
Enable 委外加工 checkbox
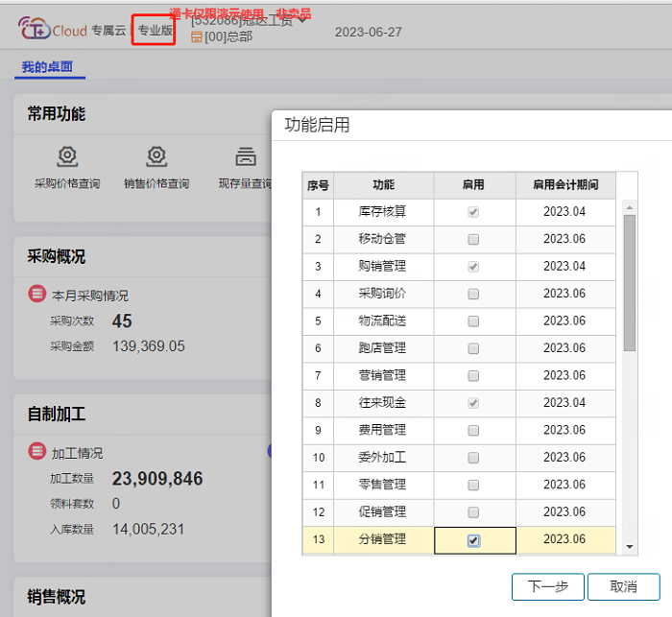pos(473,458)
